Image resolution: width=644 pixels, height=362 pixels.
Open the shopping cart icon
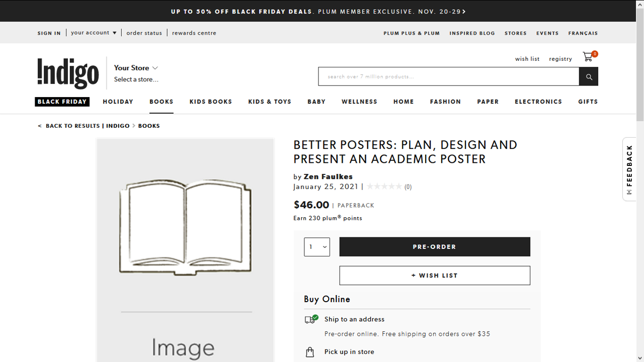coord(588,57)
